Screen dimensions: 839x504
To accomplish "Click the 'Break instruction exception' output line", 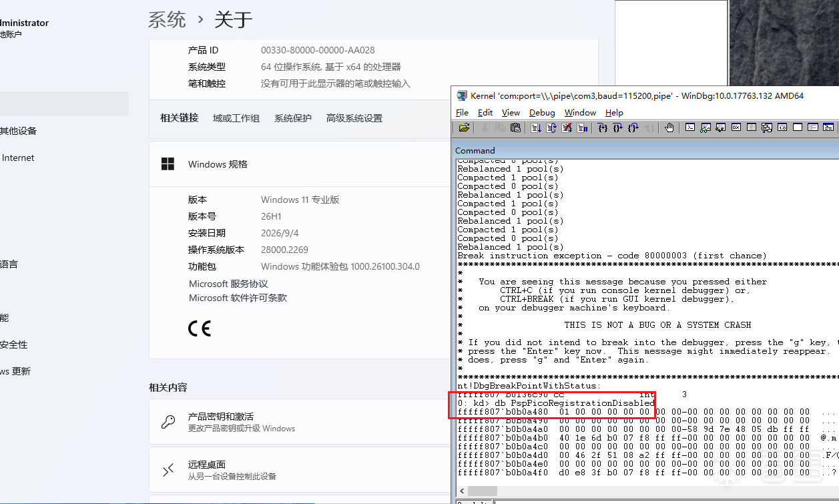I will [612, 256].
